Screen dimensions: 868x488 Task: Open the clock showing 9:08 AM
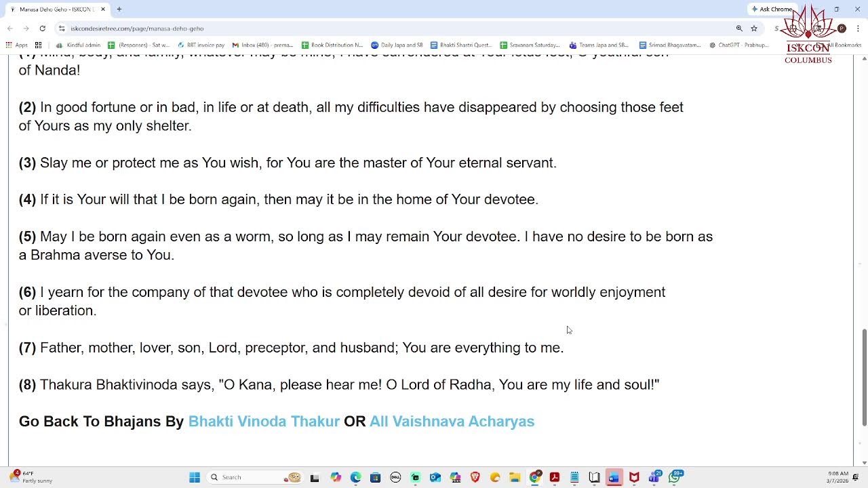click(x=837, y=477)
